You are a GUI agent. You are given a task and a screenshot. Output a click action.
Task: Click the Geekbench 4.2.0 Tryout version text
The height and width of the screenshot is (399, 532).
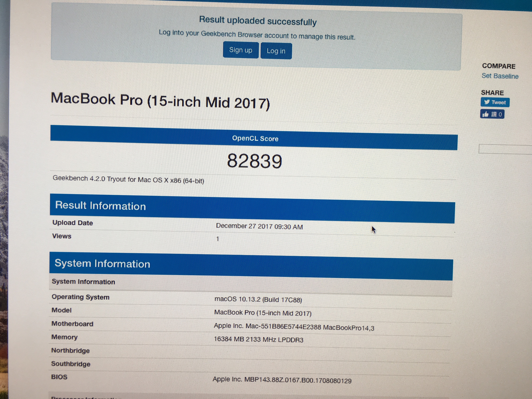pyautogui.click(x=128, y=179)
